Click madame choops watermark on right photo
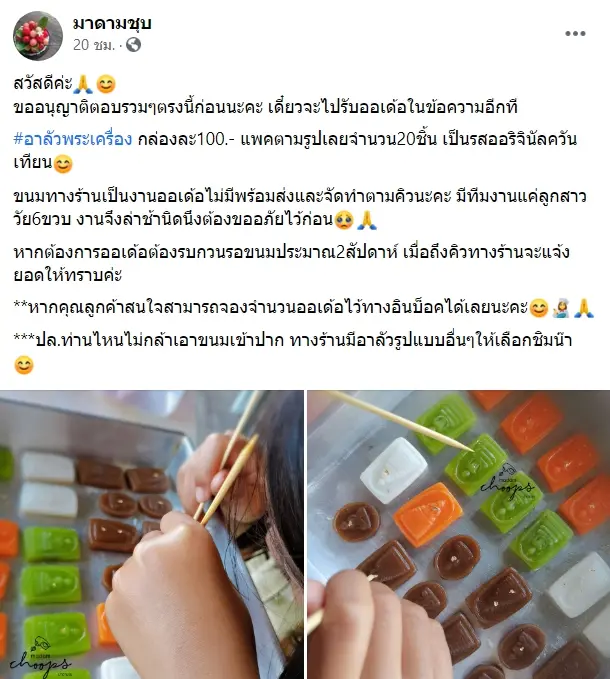This screenshot has height=679, width=610. pyautogui.click(x=508, y=483)
